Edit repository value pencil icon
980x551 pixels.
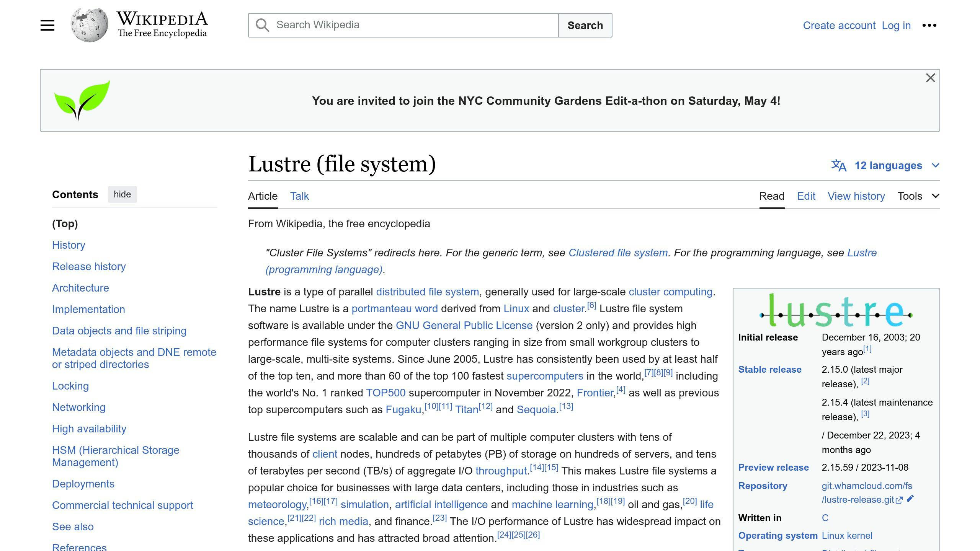point(910,499)
